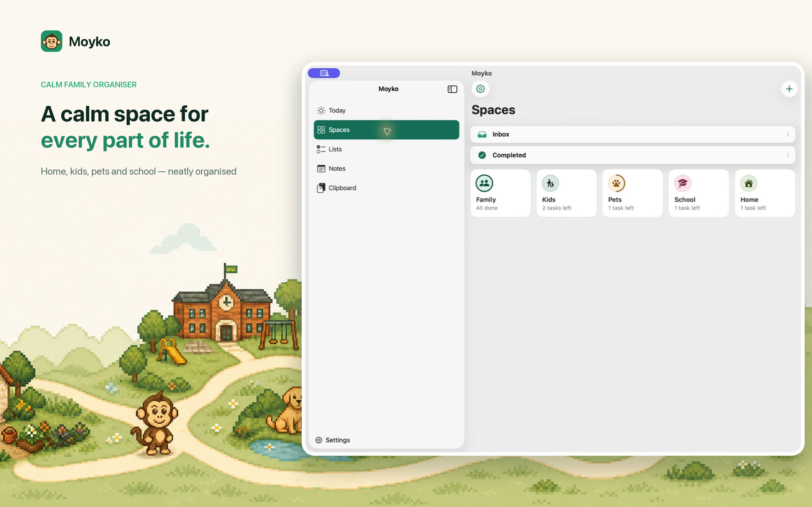Expand the Inbox row chevron
Image resolution: width=812 pixels, height=507 pixels.
coord(787,134)
